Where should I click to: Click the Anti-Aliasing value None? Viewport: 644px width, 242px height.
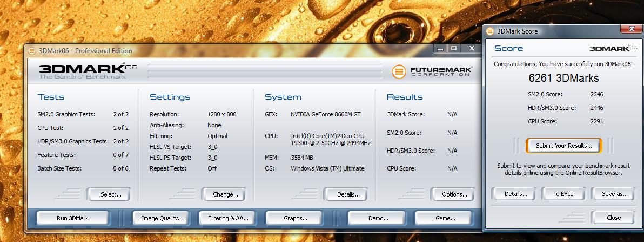coord(214,125)
